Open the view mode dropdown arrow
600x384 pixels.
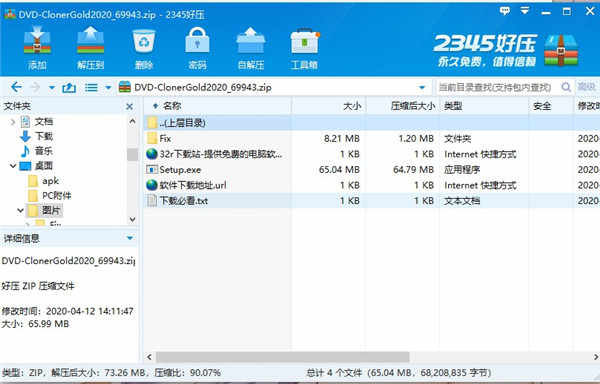point(108,88)
